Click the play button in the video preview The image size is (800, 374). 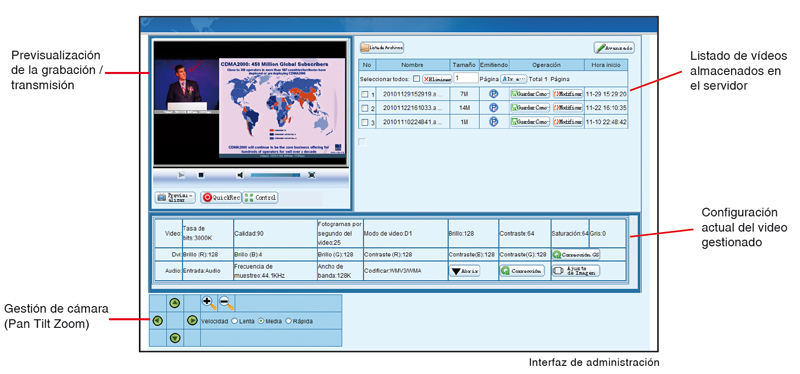(x=181, y=175)
